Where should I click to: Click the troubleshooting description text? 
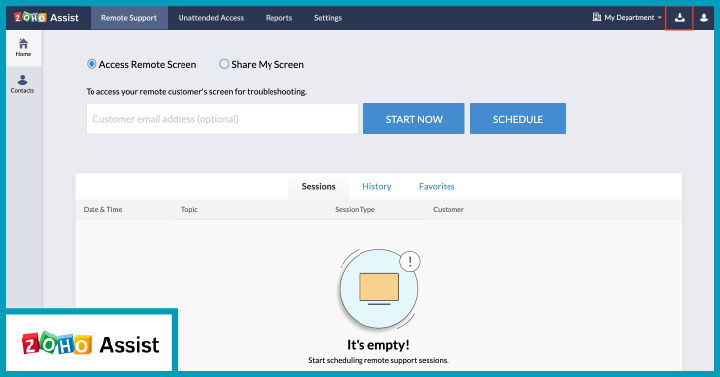tap(197, 92)
